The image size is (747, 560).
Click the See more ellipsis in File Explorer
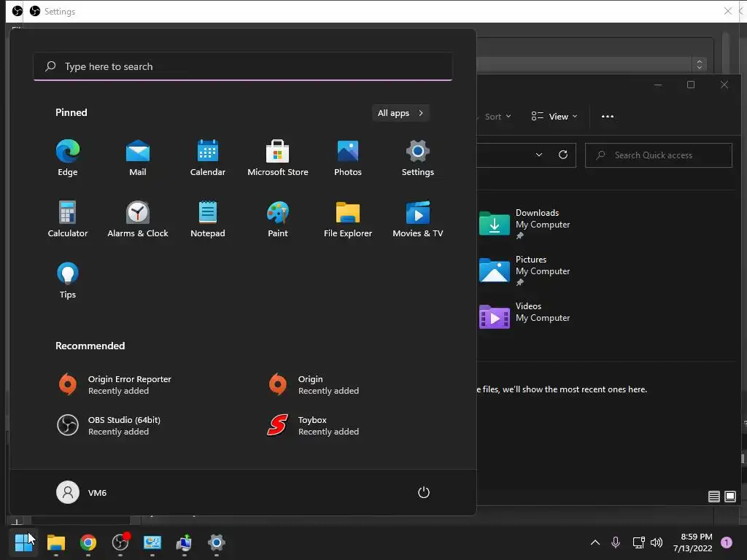608,117
